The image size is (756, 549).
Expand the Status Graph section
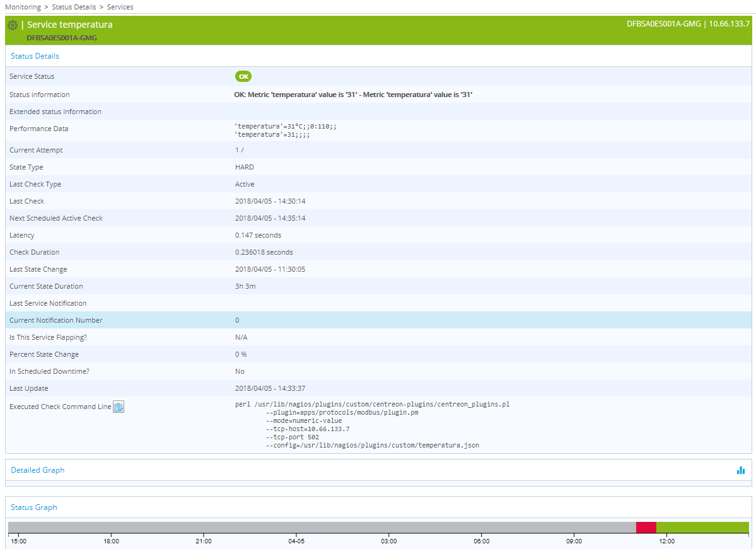[34, 507]
